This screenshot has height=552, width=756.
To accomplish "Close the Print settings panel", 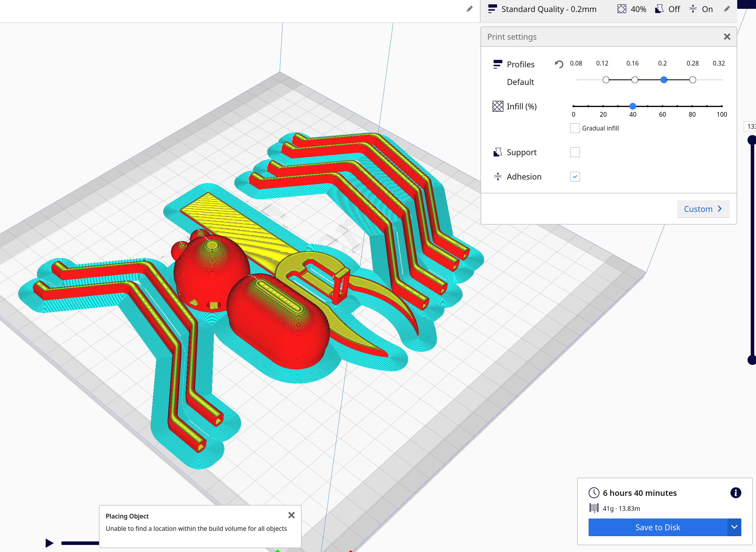I will click(727, 37).
